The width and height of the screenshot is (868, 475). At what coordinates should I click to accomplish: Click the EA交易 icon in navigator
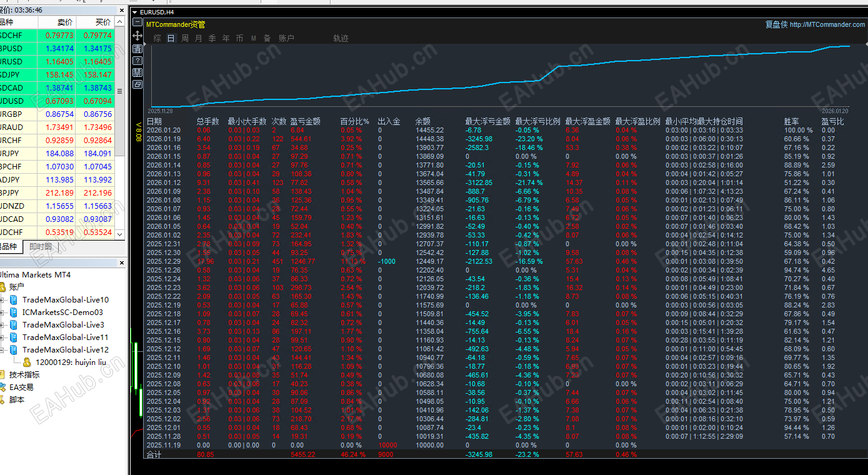point(3,387)
